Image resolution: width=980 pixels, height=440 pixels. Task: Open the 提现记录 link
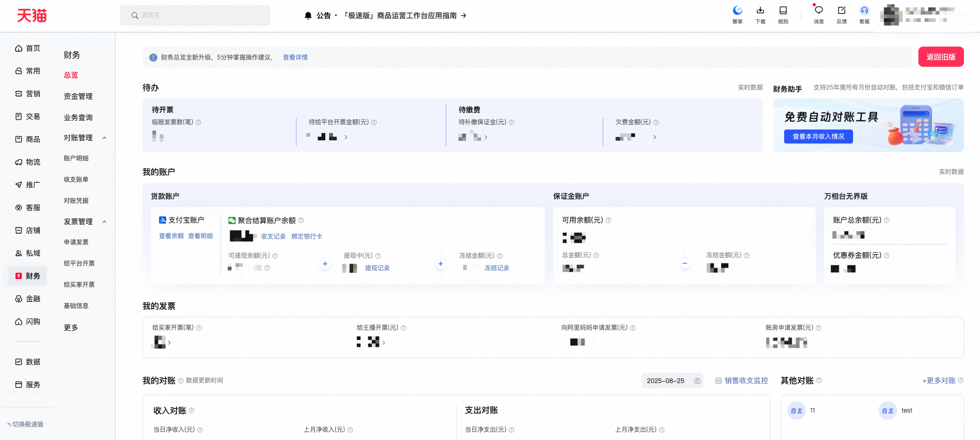coord(377,268)
